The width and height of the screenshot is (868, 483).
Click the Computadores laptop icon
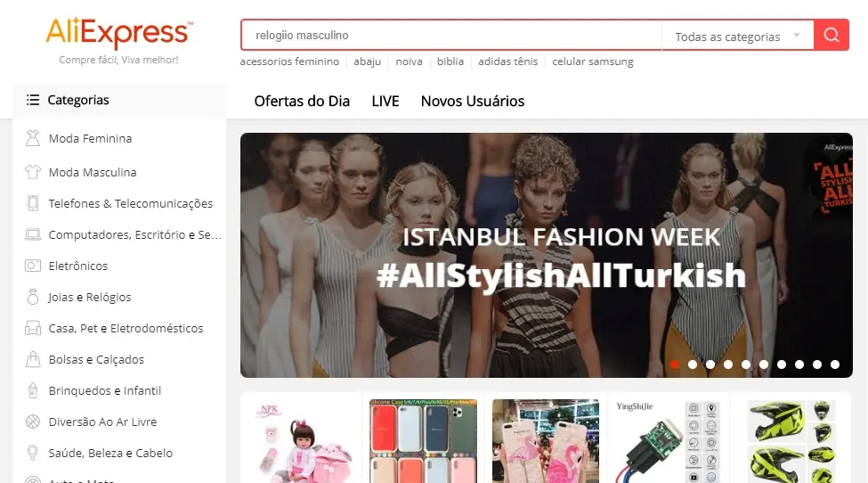click(x=33, y=234)
